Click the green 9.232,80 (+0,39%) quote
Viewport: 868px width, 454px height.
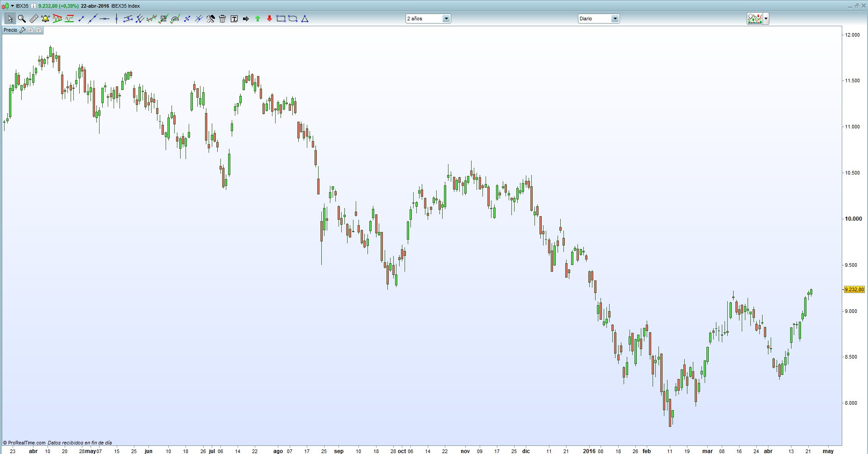pos(58,6)
